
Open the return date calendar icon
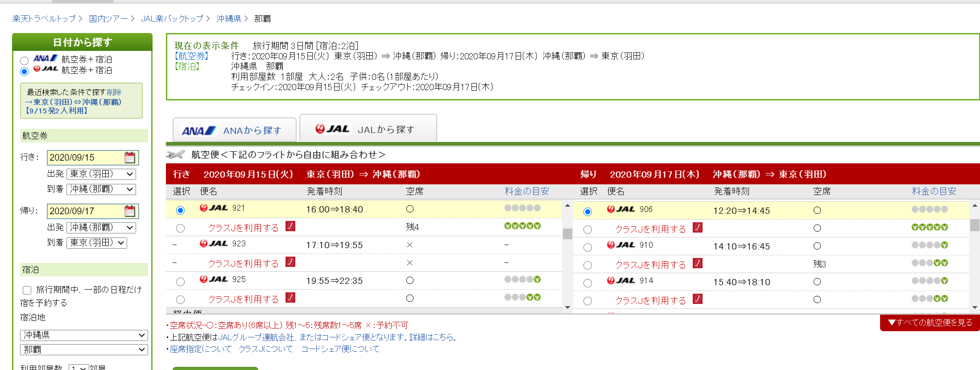point(130,211)
